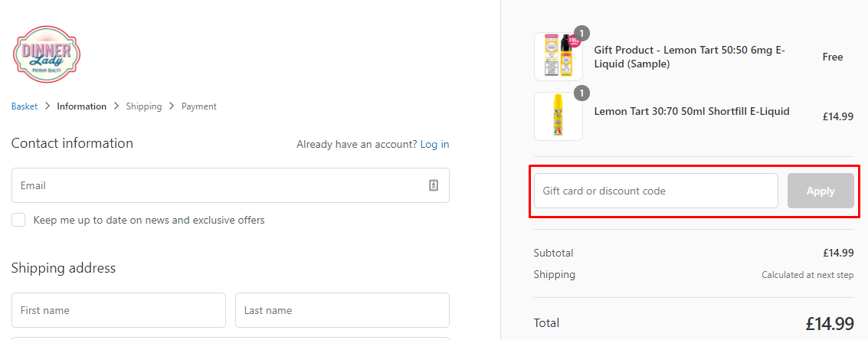The width and height of the screenshot is (868, 340).
Task: Go back to the Basket breadcrumb
Action: click(x=25, y=106)
